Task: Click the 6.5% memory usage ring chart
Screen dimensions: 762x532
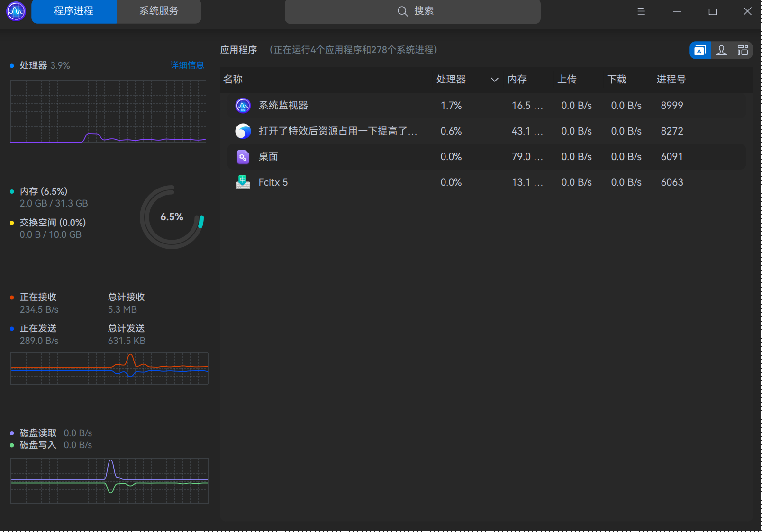Action: 171,217
